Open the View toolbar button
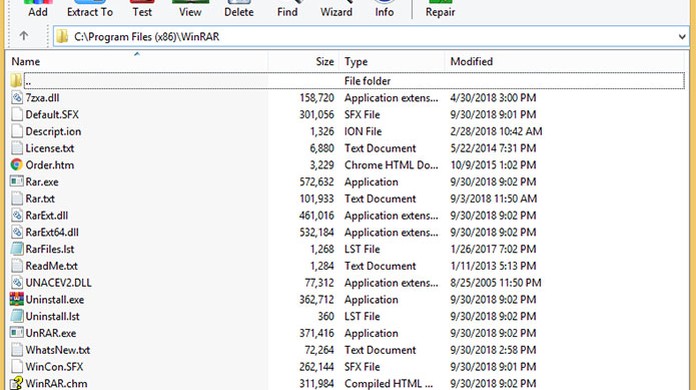The height and width of the screenshot is (390, 696). coord(190,9)
